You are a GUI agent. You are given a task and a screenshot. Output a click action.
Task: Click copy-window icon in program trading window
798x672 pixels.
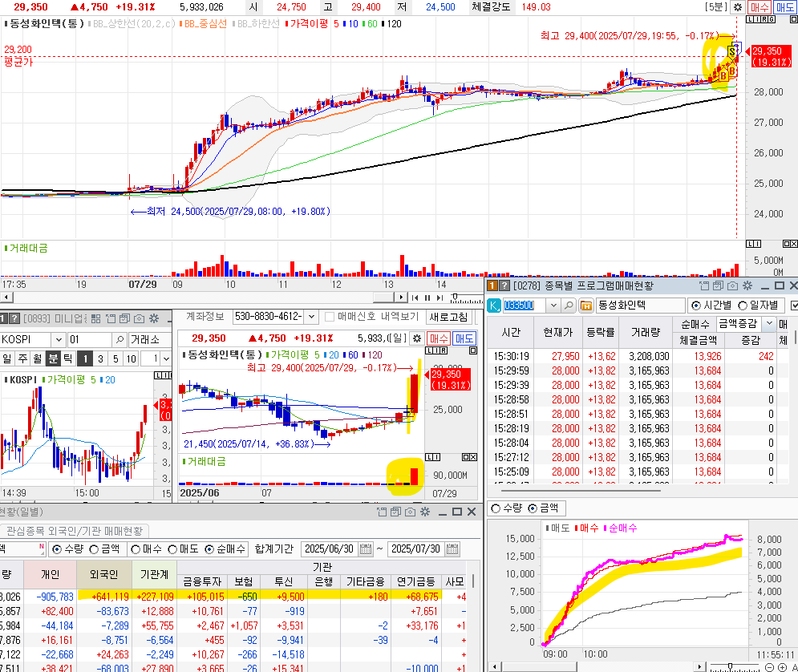(704, 286)
